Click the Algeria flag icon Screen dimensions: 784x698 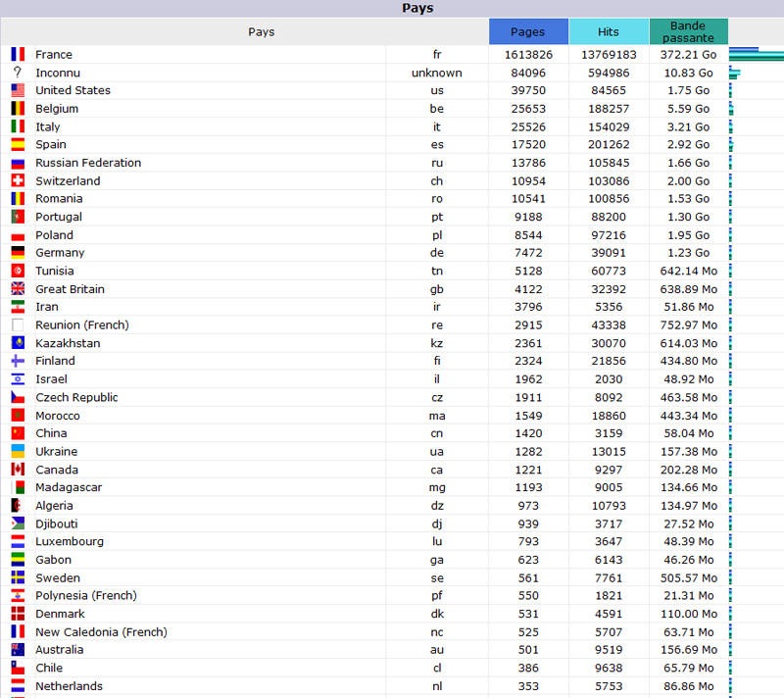point(18,506)
